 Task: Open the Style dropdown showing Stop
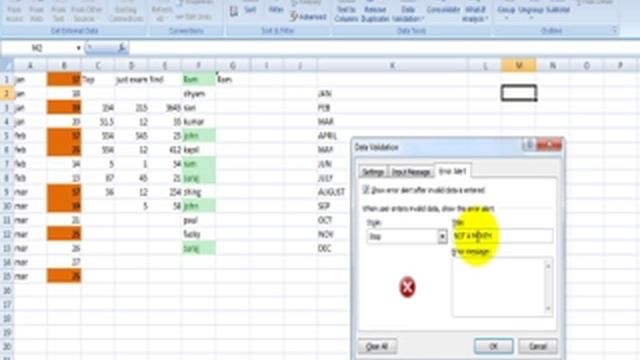click(442, 237)
